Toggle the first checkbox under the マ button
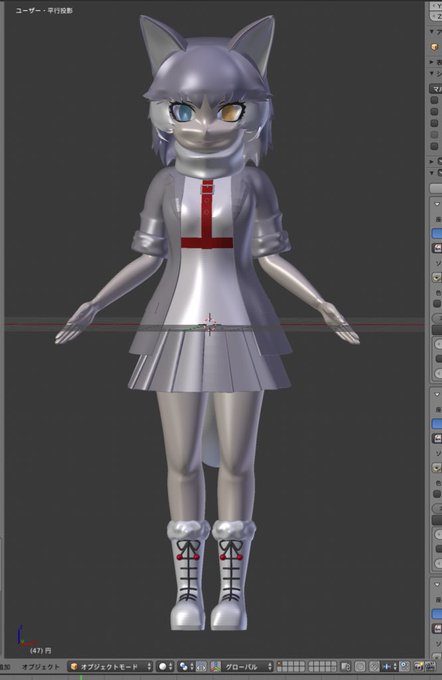Image resolution: width=442 pixels, height=680 pixels. click(434, 100)
